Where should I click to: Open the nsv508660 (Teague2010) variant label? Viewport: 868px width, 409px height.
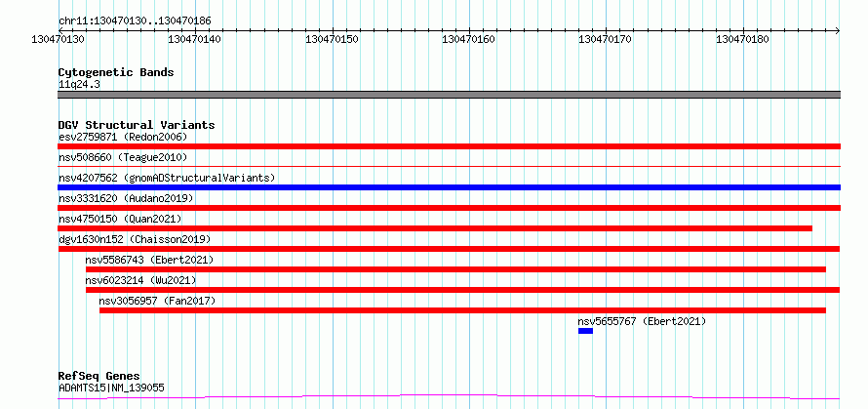[x=123, y=157]
